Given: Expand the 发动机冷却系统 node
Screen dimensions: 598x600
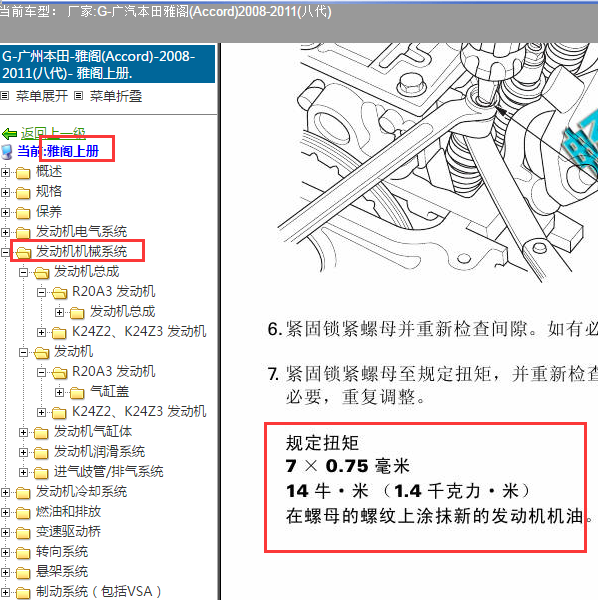Looking at the screenshot, I should coord(5,492).
